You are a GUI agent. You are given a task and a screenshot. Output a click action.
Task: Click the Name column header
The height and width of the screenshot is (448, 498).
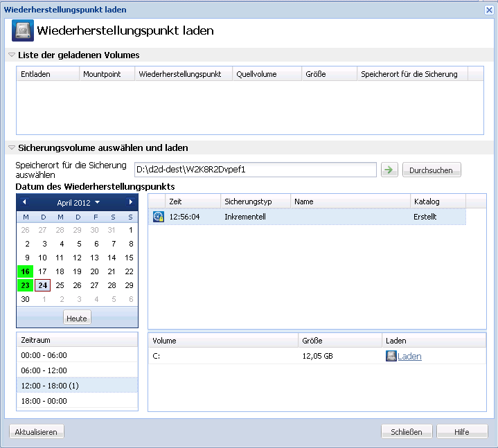350,201
